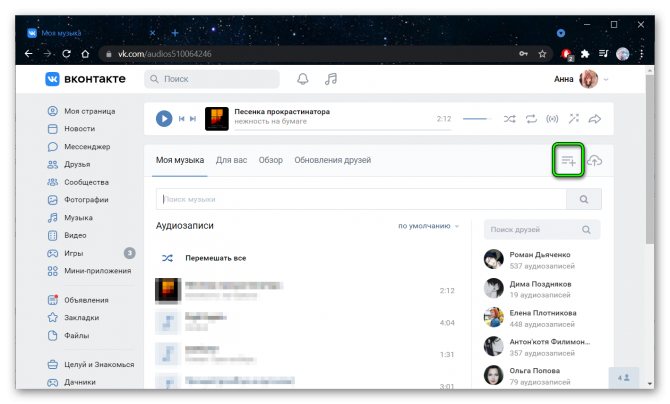Play the track with 4:04 duration

point(168,323)
